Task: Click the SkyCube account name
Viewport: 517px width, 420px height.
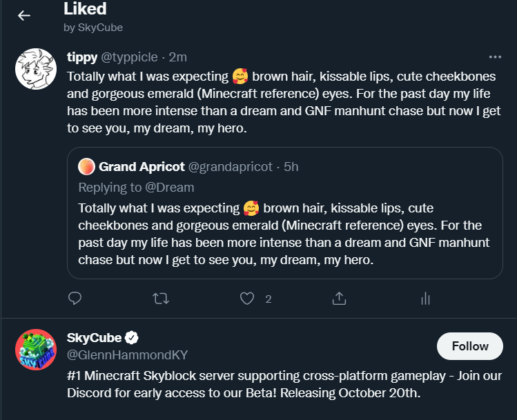Action: pos(94,338)
